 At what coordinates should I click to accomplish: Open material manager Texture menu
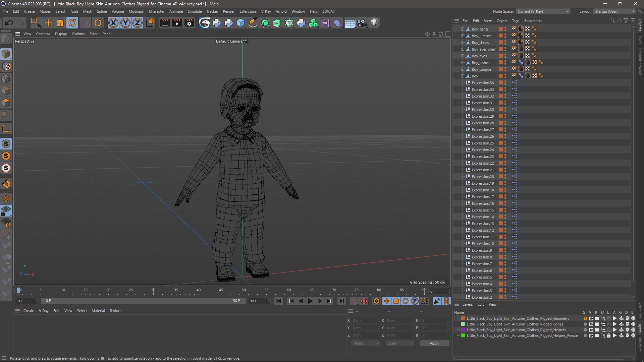click(115, 311)
